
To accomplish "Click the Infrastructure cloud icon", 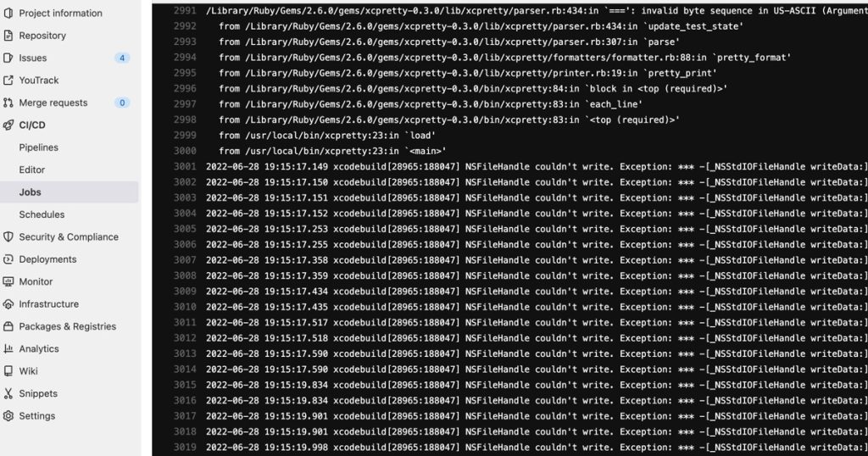I will pyautogui.click(x=8, y=303).
